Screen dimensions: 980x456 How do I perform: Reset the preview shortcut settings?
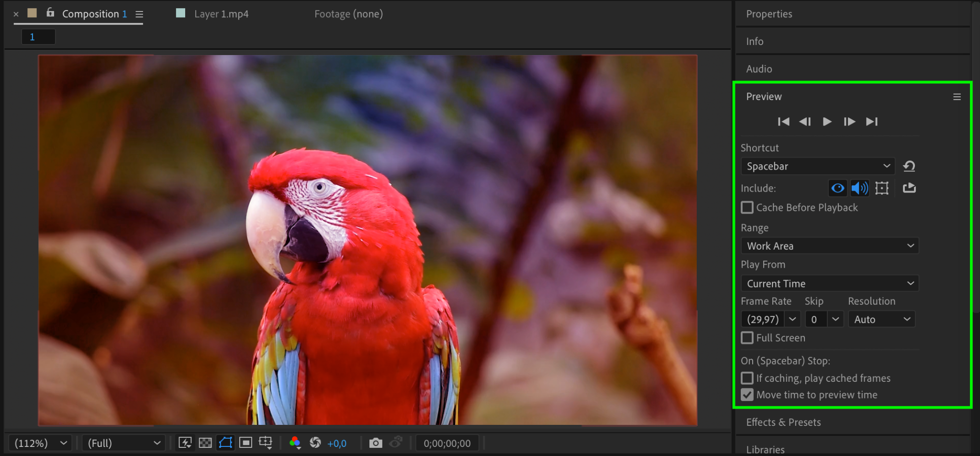pos(909,166)
